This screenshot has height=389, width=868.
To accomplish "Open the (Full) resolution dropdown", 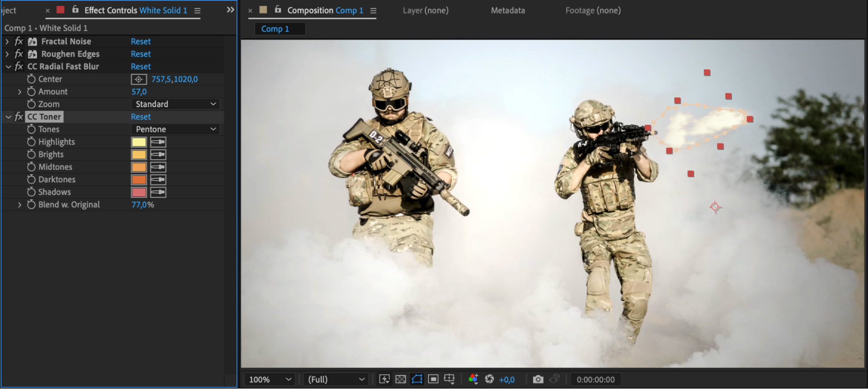I will point(336,379).
